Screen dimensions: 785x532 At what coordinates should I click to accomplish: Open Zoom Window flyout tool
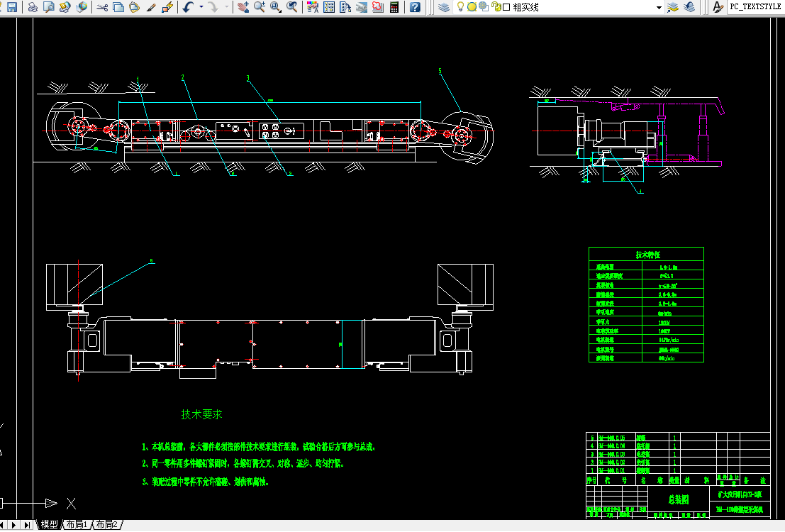[275, 7]
